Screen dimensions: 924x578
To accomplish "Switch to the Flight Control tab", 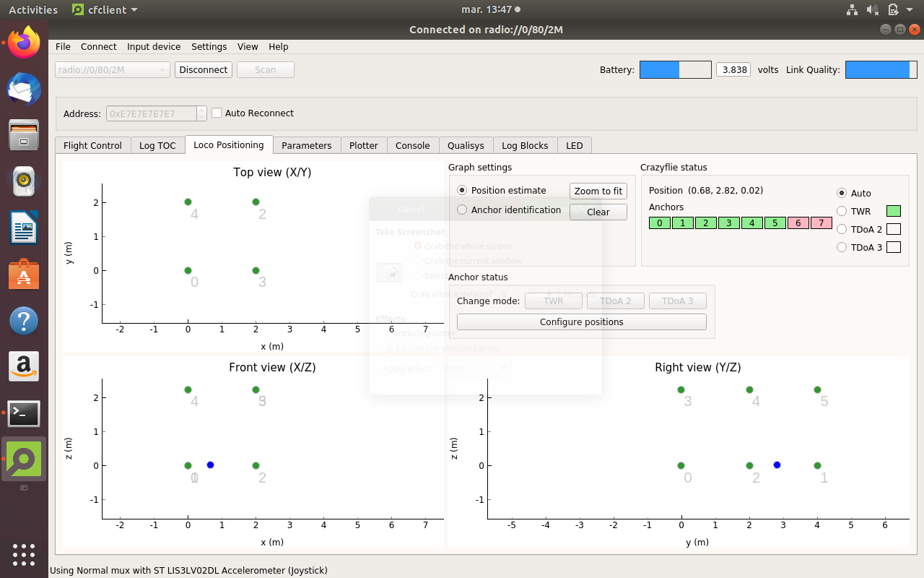I will pyautogui.click(x=92, y=145).
